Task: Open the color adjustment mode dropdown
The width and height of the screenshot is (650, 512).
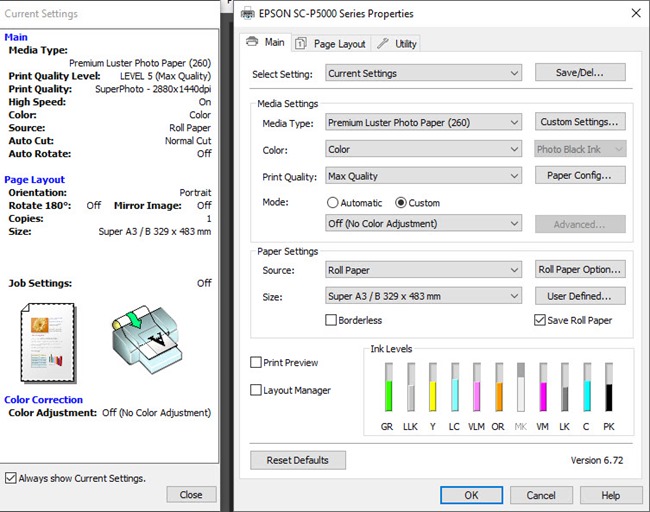Action: click(x=423, y=223)
